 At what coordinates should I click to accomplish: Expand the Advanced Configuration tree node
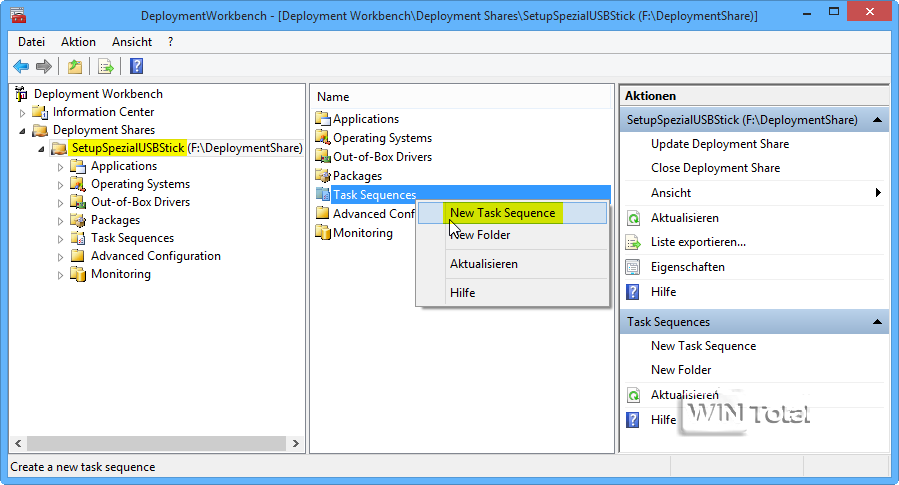point(60,257)
